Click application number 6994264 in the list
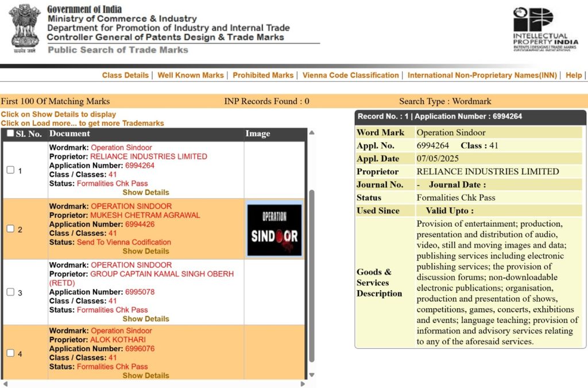Image resolution: width=588 pixels, height=388 pixels. 140,166
